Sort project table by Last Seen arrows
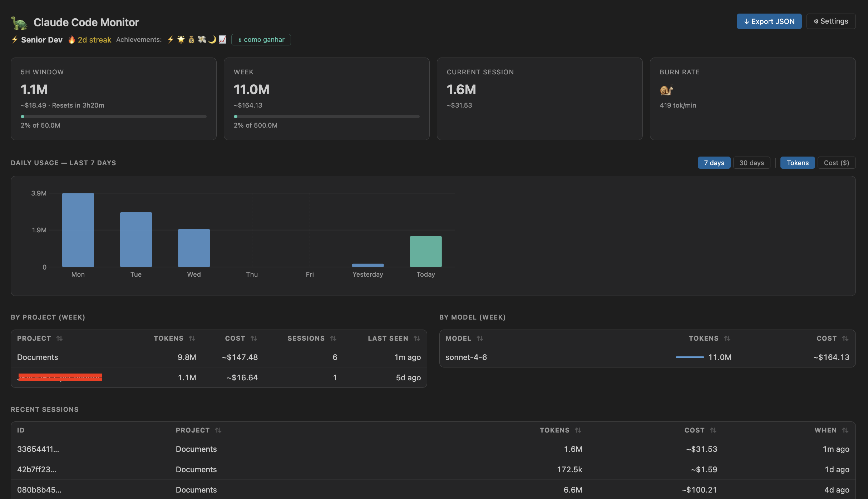The height and width of the screenshot is (499, 868). point(417,339)
